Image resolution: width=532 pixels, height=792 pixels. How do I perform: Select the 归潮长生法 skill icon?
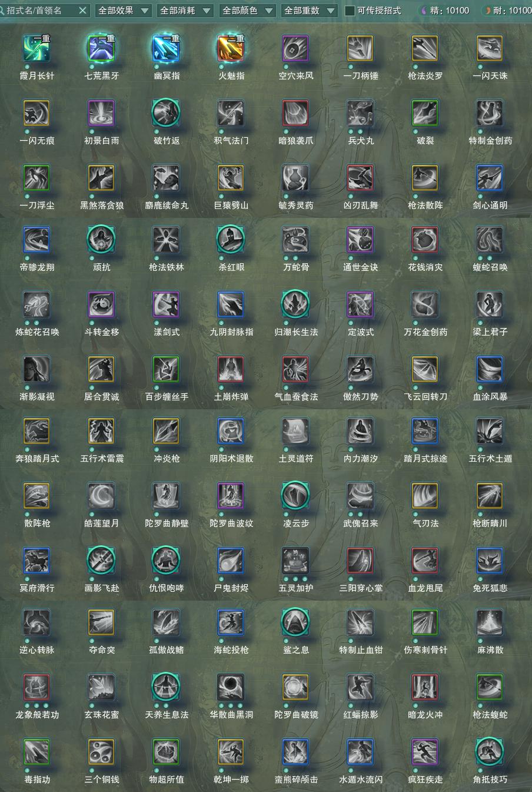pyautogui.click(x=296, y=305)
